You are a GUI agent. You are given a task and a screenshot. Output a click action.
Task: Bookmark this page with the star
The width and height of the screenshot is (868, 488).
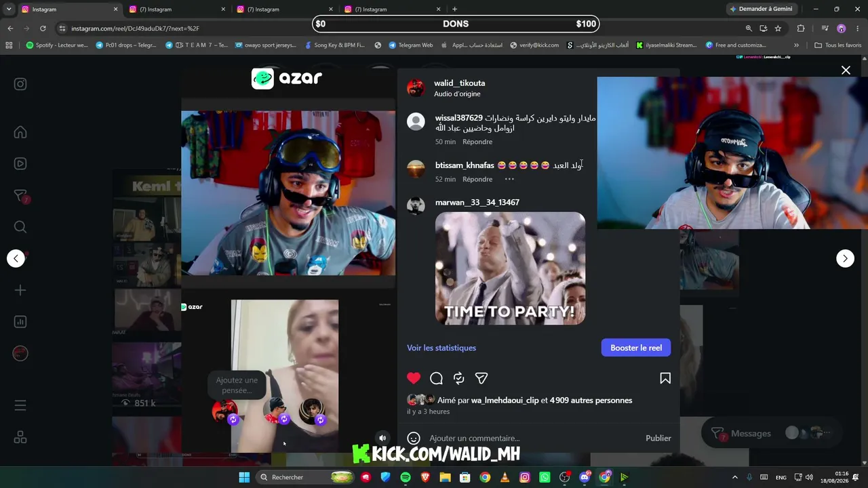[778, 28]
